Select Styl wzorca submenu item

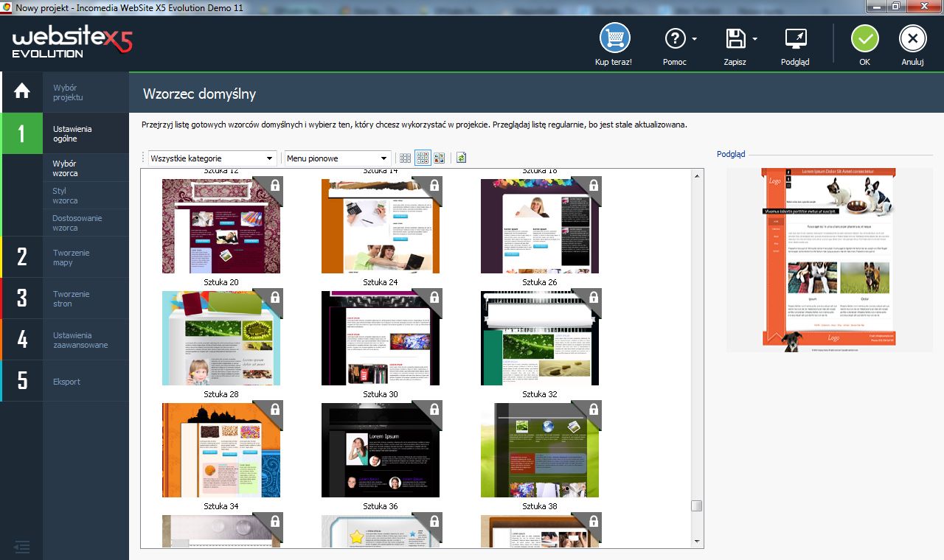[86, 195]
